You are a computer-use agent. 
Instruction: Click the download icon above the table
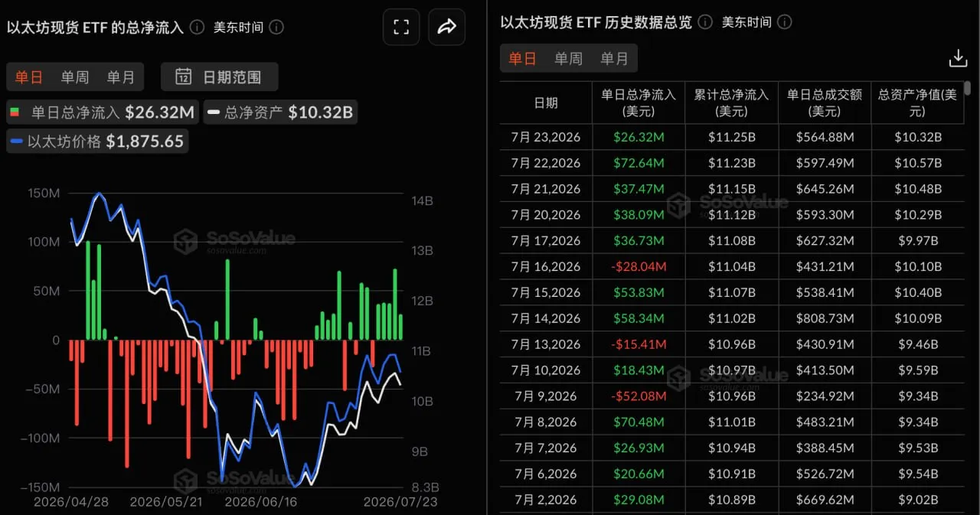(x=958, y=58)
